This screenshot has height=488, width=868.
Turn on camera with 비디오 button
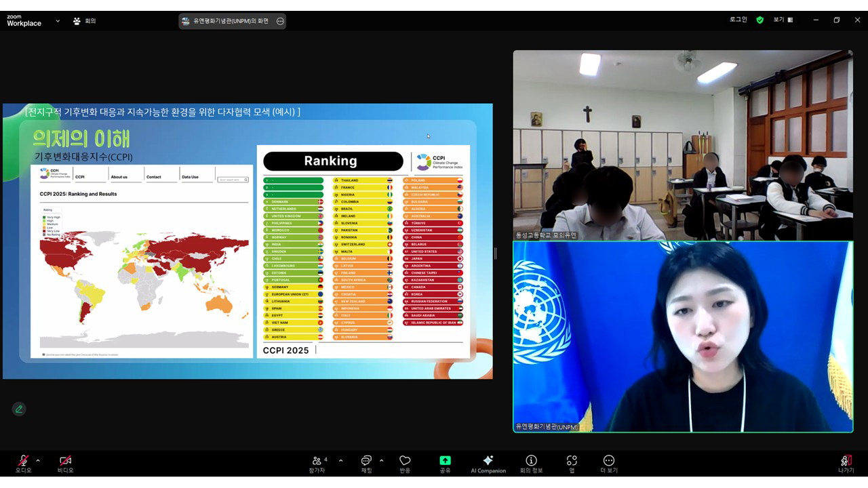(x=65, y=462)
